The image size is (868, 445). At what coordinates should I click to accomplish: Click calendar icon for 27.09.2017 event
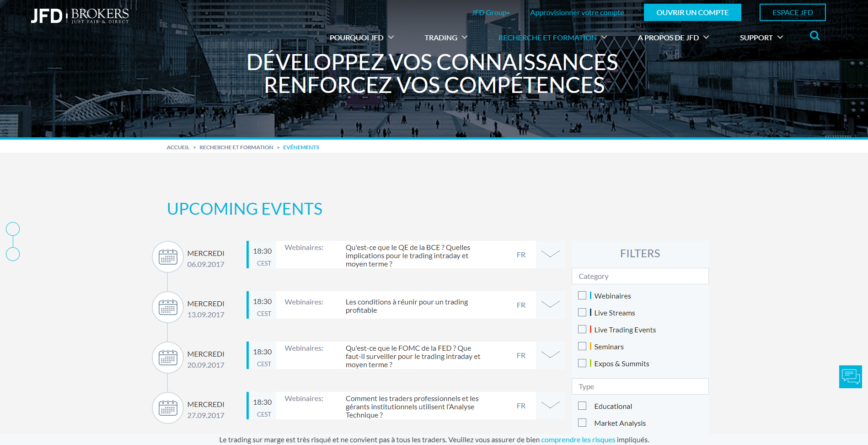click(x=168, y=408)
